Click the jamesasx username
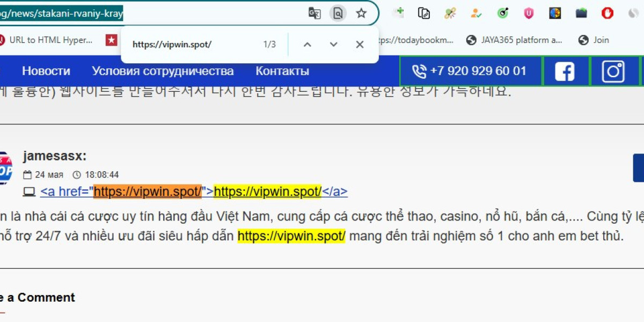This screenshot has width=644, height=322. pyautogui.click(x=55, y=156)
